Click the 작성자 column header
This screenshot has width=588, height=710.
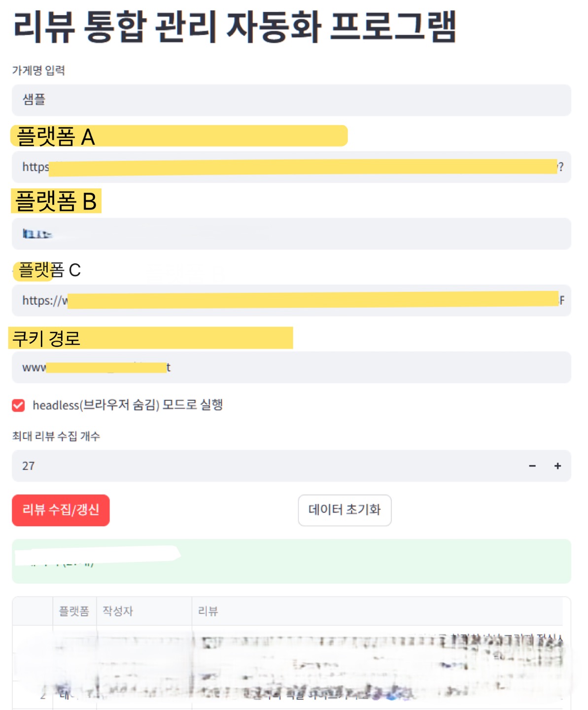(x=118, y=611)
